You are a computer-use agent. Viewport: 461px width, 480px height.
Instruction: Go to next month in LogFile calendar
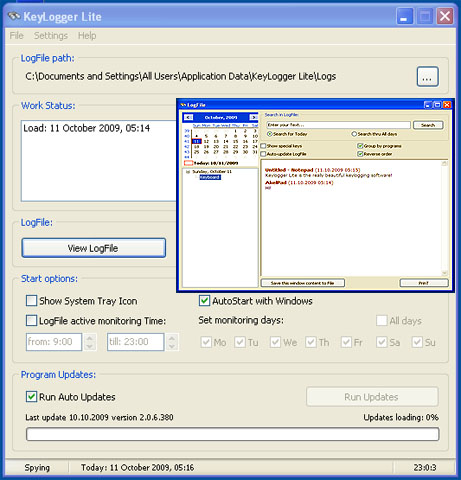click(253, 117)
